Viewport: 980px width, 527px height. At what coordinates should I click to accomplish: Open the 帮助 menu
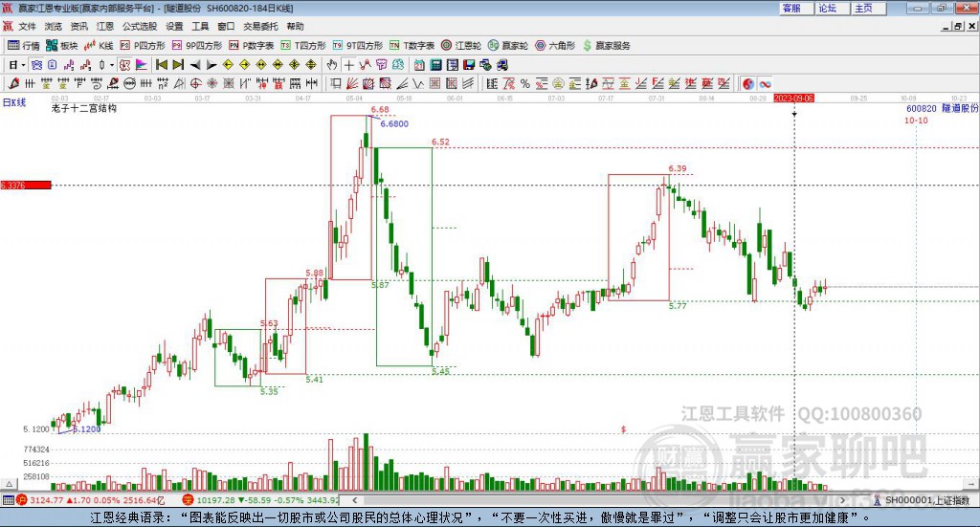(295, 26)
